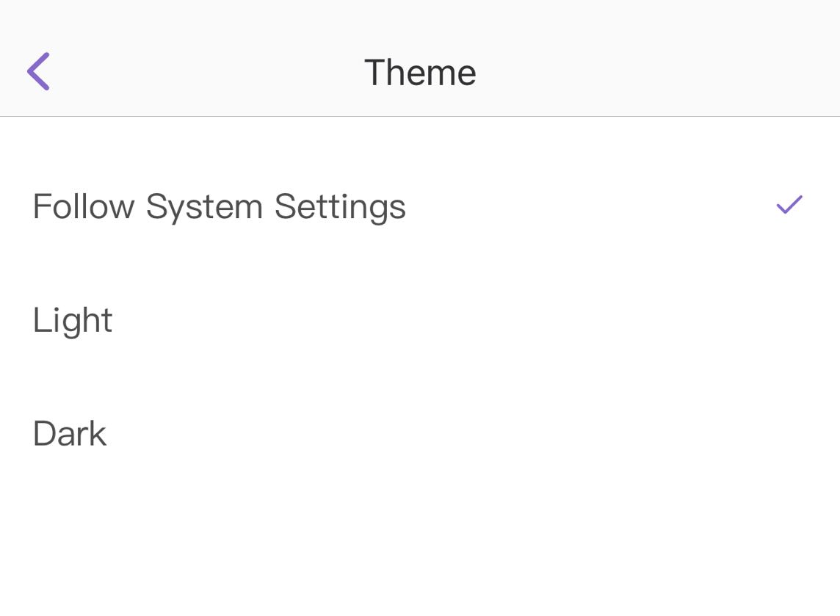840x616 pixels.
Task: Tap the Light label text
Action: tap(73, 320)
